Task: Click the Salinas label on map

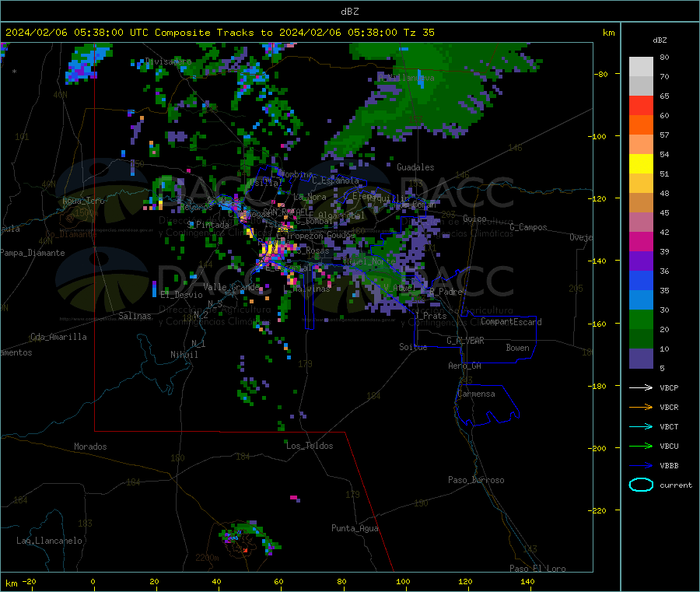Action: click(x=135, y=316)
